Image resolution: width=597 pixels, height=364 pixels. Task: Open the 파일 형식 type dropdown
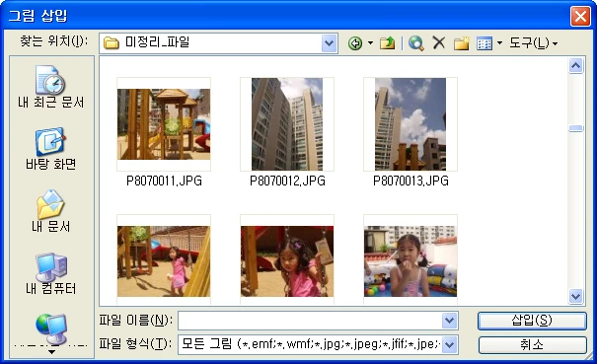tap(449, 345)
